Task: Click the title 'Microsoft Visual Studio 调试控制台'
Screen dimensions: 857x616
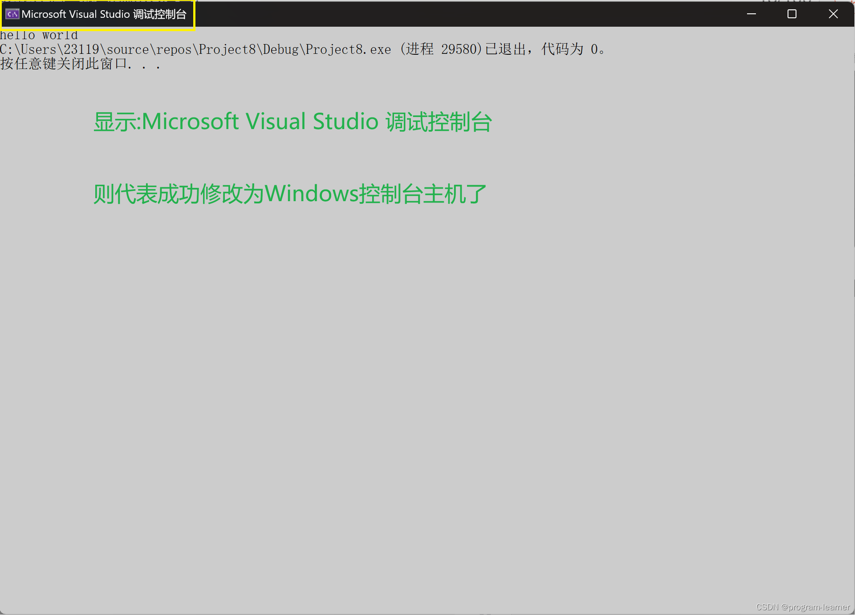Action: tap(104, 14)
